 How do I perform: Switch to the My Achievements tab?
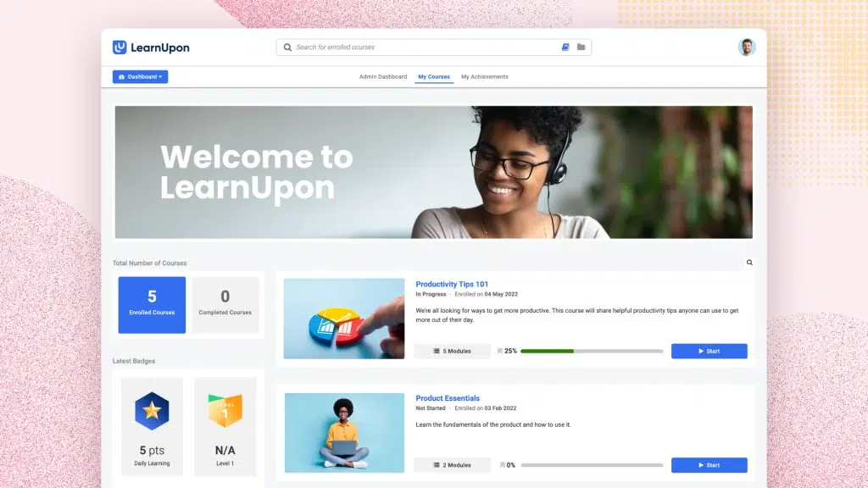point(485,76)
